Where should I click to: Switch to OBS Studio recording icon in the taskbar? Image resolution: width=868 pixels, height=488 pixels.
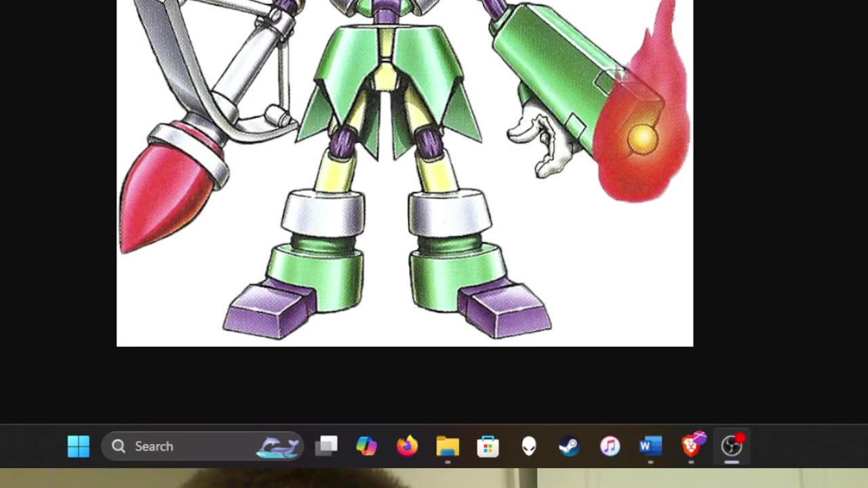[x=732, y=445]
